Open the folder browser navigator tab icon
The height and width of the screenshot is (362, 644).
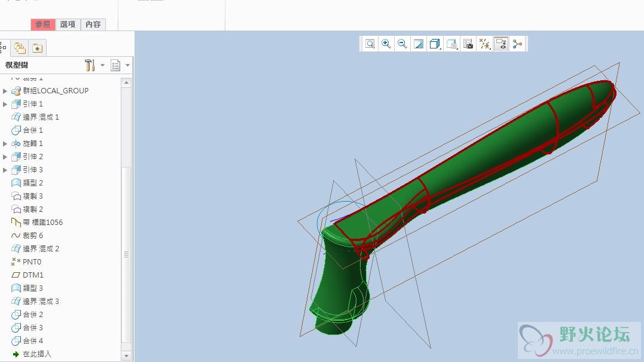(x=20, y=48)
